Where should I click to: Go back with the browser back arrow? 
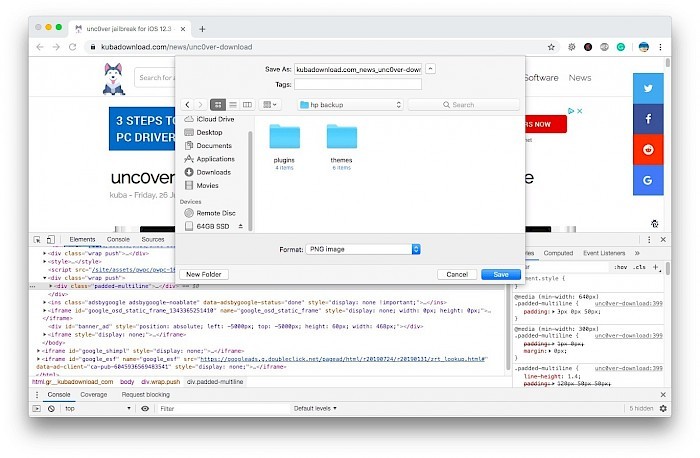point(40,47)
